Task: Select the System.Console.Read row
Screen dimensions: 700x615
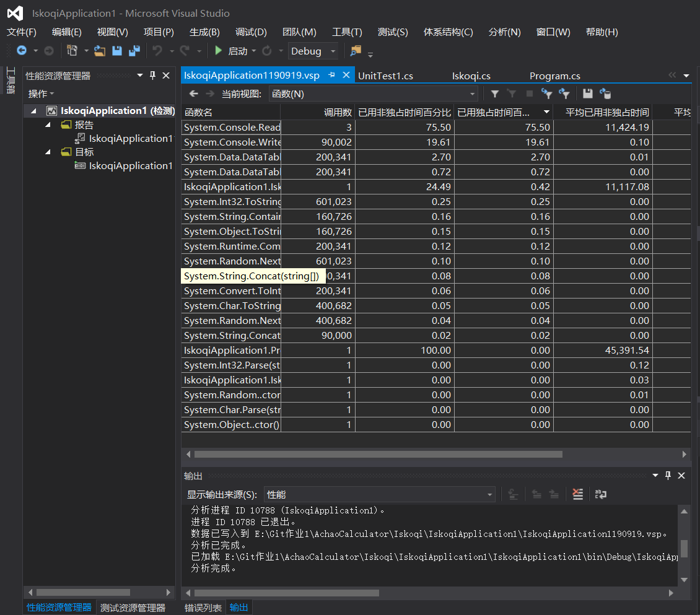Action: pyautogui.click(x=436, y=127)
